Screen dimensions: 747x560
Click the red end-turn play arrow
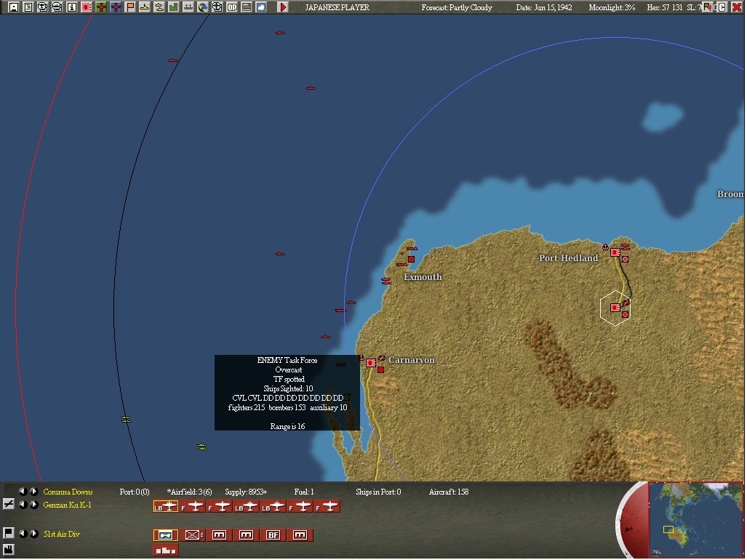[283, 7]
